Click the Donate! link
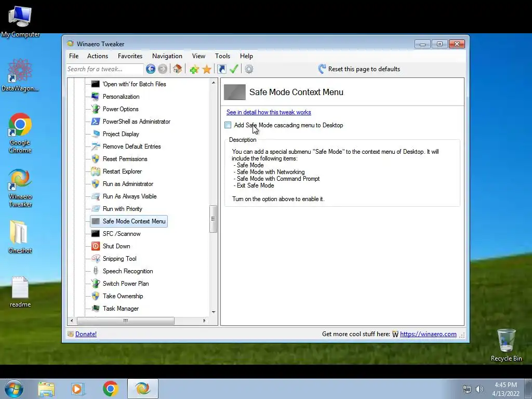The height and width of the screenshot is (399, 532). tap(86, 334)
